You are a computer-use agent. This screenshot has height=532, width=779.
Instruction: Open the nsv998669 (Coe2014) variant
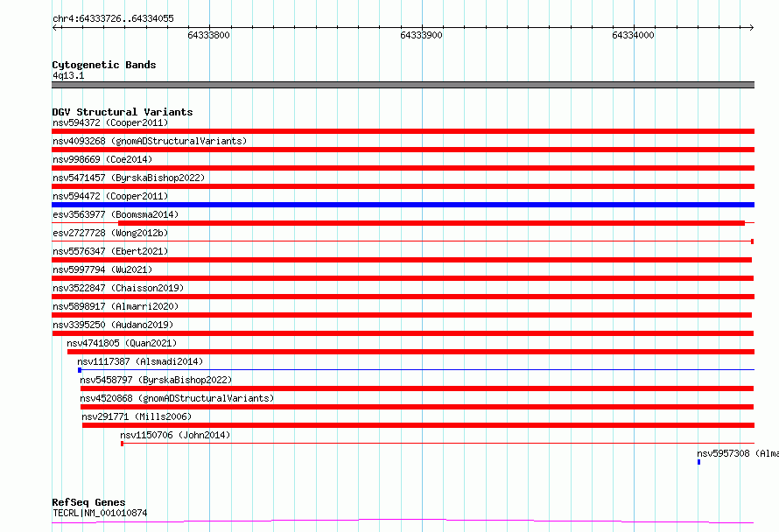tap(102, 159)
